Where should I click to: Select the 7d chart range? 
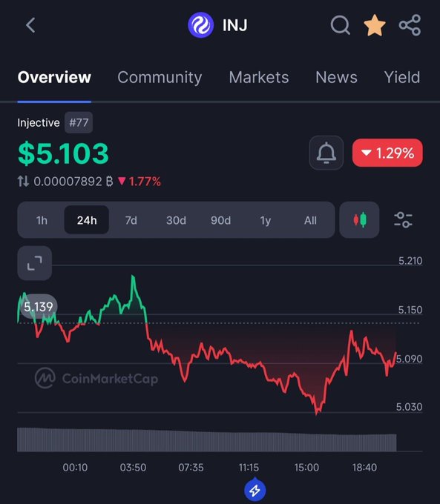pos(131,221)
